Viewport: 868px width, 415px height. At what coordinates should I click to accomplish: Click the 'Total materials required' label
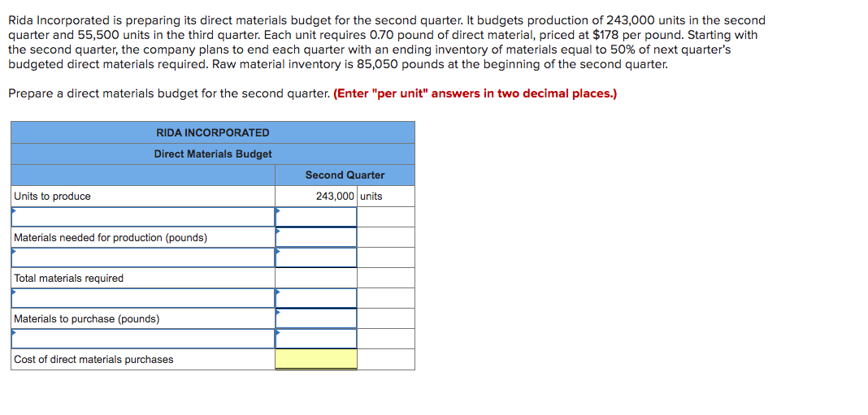click(68, 279)
